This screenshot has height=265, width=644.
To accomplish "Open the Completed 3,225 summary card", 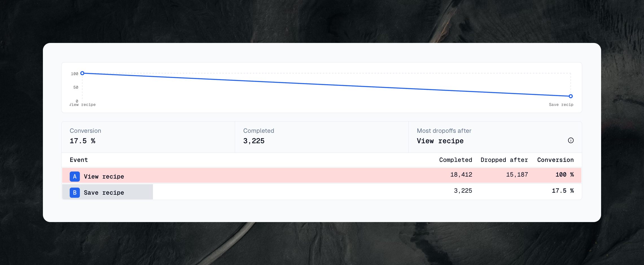I will pyautogui.click(x=321, y=137).
